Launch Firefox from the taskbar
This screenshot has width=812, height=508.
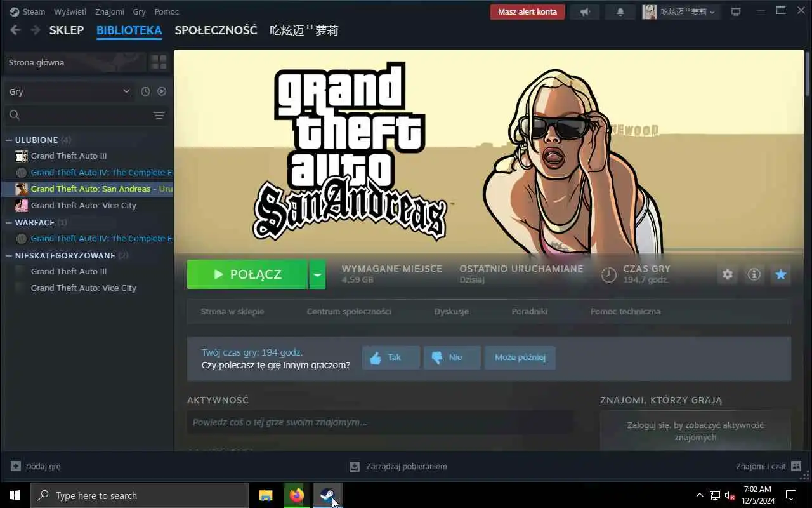(296, 495)
